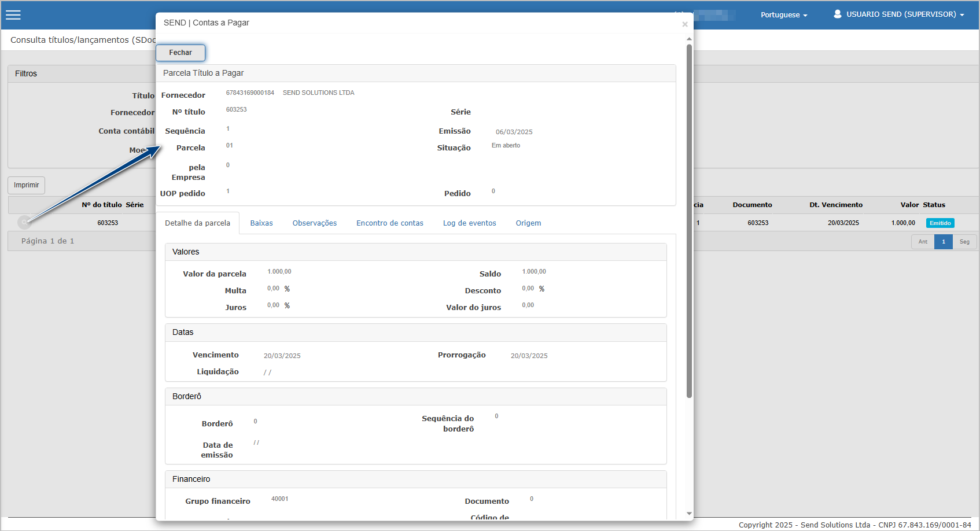Click the Financeiro section header
This screenshot has height=531, width=980.
(415, 479)
